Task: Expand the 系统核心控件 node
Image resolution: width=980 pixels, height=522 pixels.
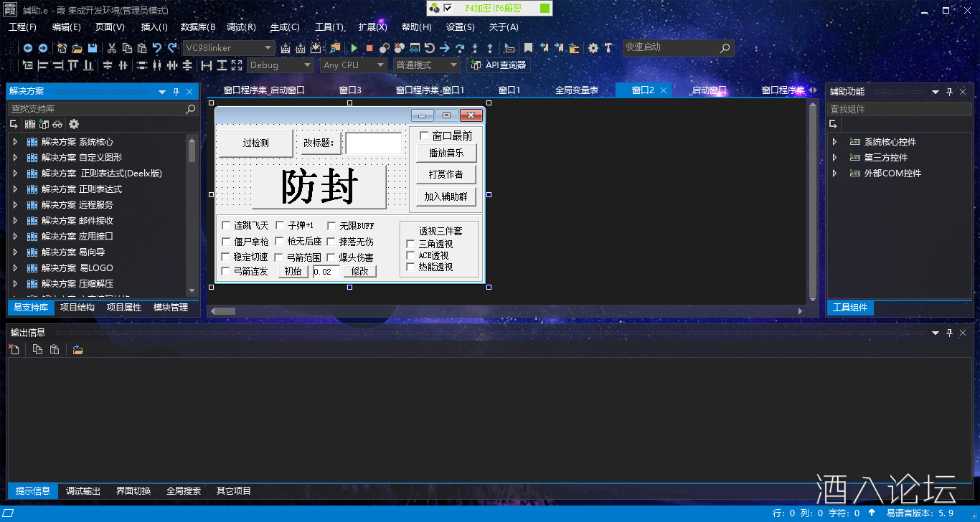Action: coord(834,142)
